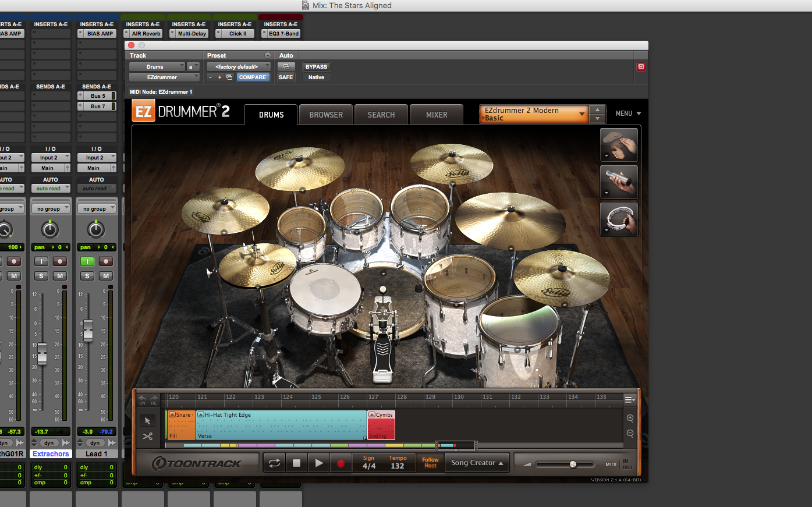Switch to the SEARCH tab
The image size is (812, 507).
(x=381, y=115)
